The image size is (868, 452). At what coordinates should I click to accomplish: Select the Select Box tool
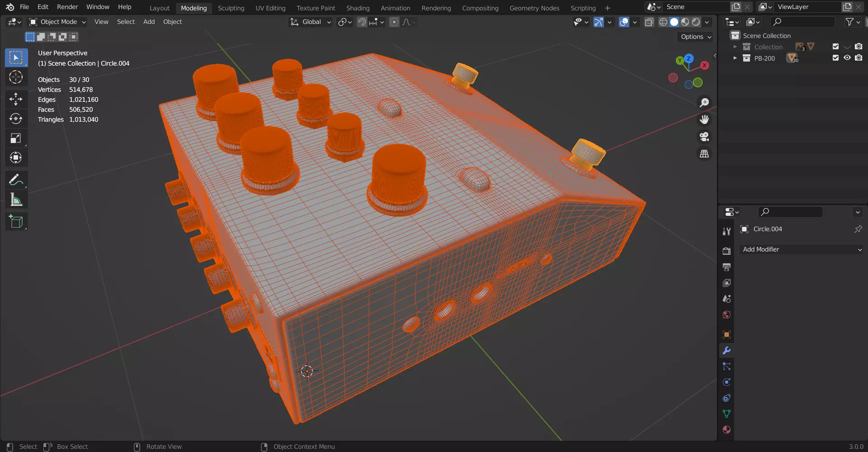coord(16,57)
